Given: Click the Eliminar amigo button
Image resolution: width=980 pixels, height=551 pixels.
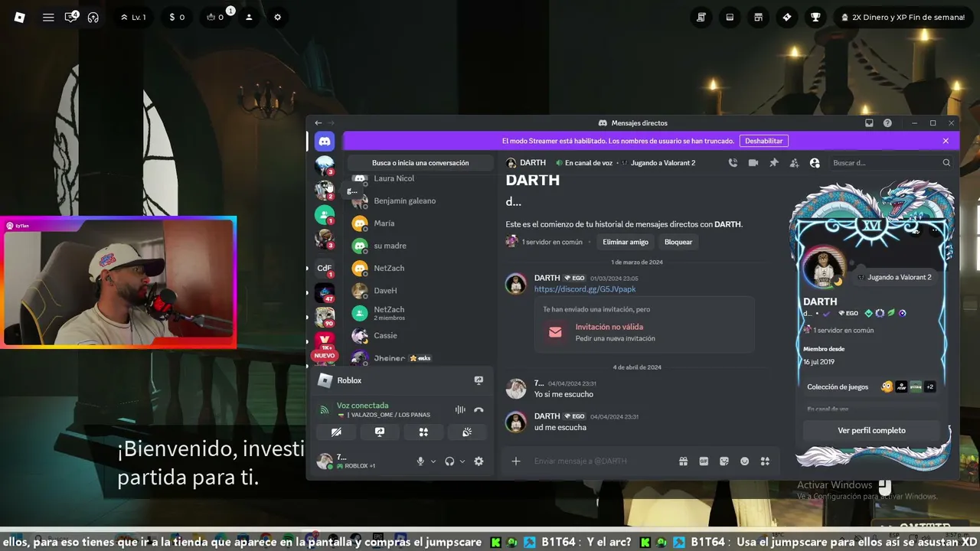Looking at the screenshot, I should tap(626, 242).
